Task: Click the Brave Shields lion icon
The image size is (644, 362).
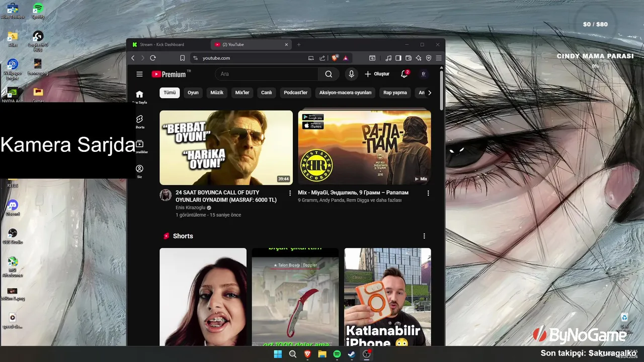Action: (x=335, y=58)
